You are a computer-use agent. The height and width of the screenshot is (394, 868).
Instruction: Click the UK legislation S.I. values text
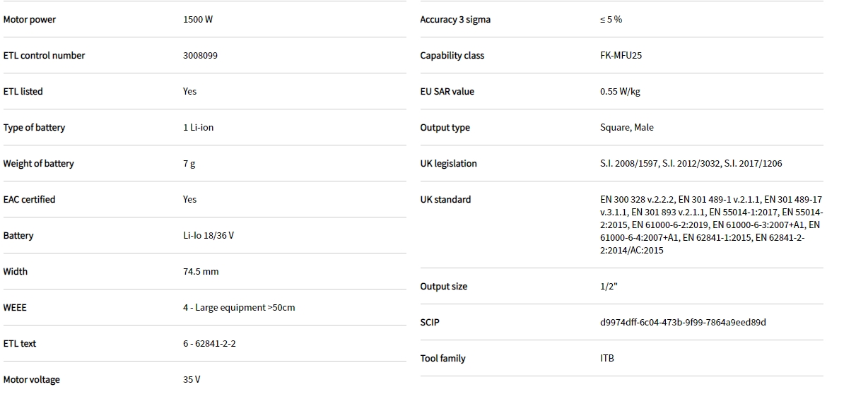(691, 164)
